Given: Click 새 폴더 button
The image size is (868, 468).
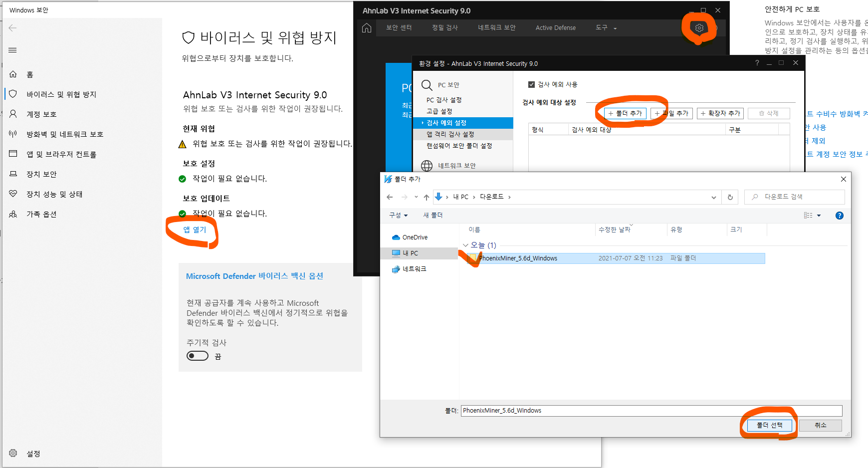Looking at the screenshot, I should 433,215.
